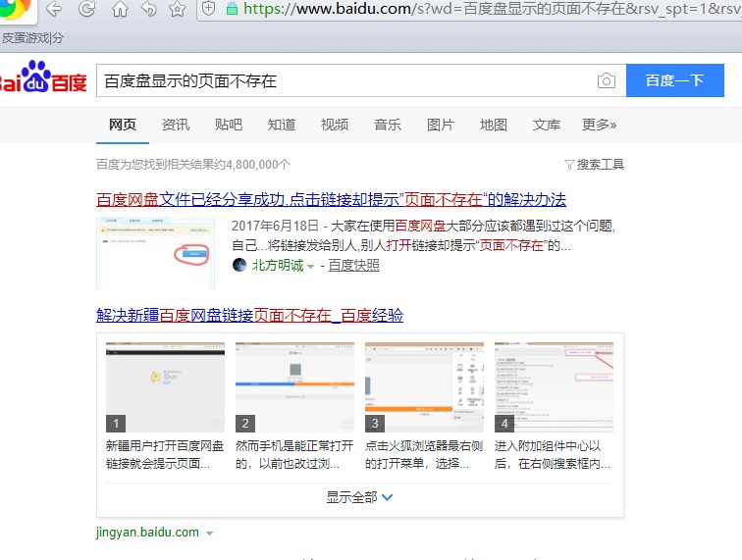
Task: Bookmark page with star icon
Action: point(177,9)
